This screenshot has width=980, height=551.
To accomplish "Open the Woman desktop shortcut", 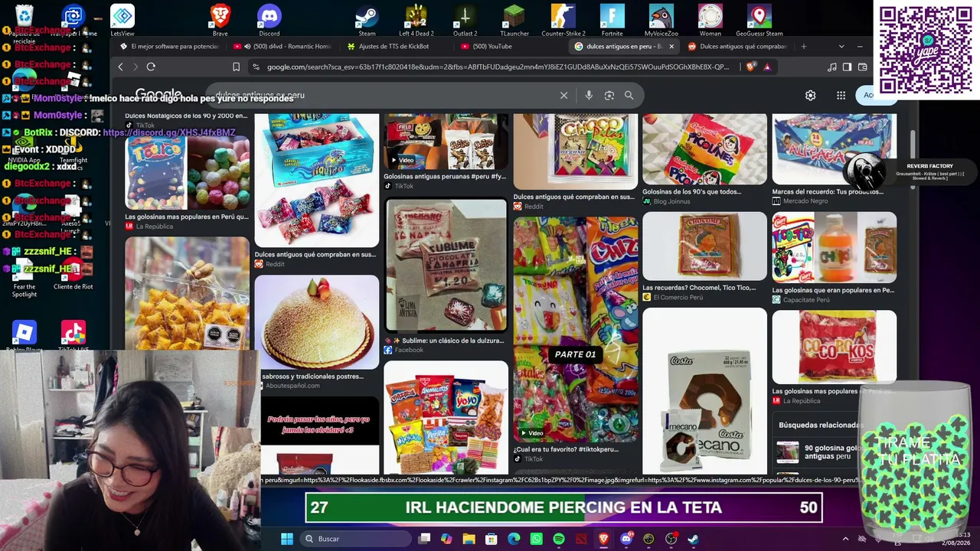I will (x=710, y=19).
